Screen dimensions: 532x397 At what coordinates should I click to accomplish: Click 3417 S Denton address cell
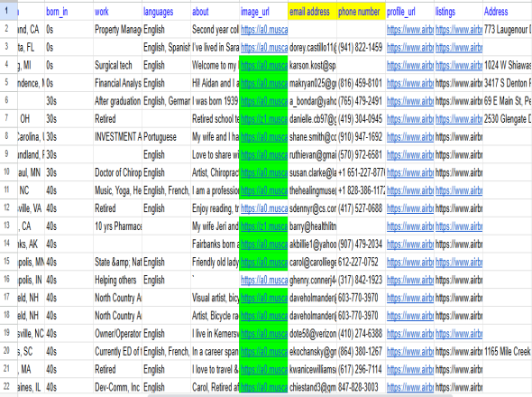tap(508, 83)
